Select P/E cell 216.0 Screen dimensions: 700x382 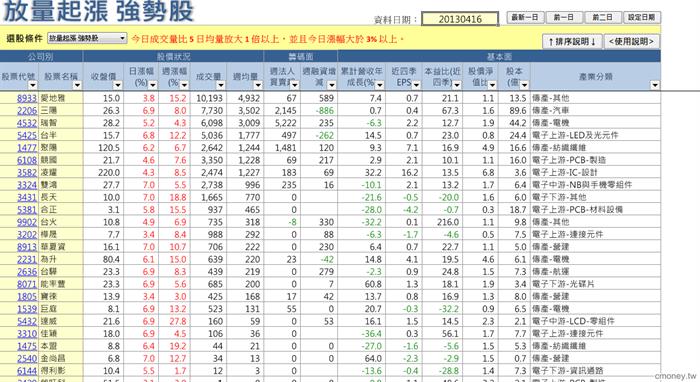pyautogui.click(x=442, y=222)
